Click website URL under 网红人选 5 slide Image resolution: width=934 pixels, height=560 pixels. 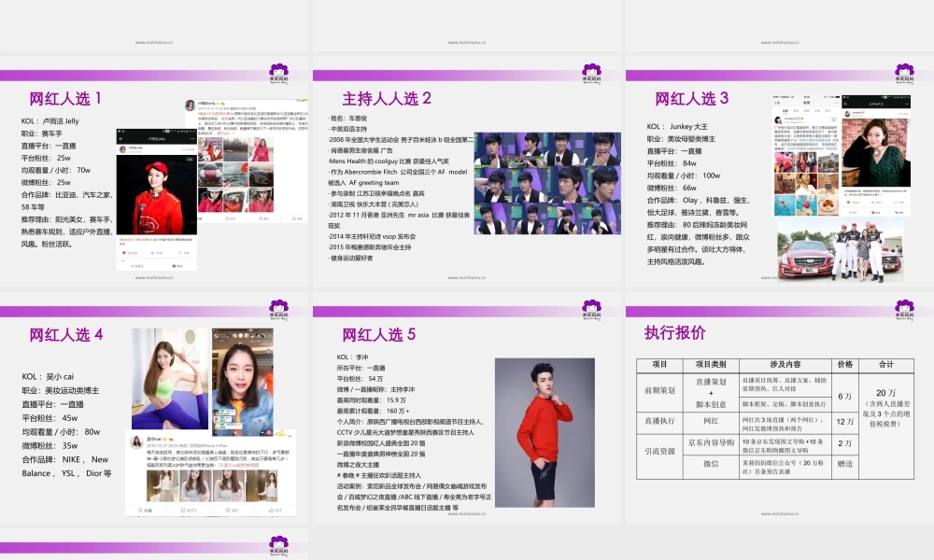click(467, 513)
